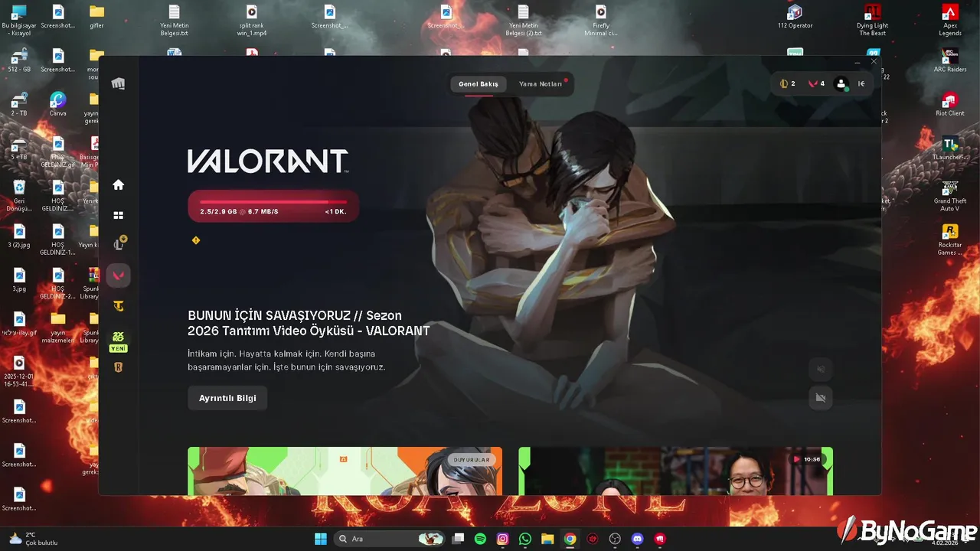Toggle the video sound mute button

821,370
